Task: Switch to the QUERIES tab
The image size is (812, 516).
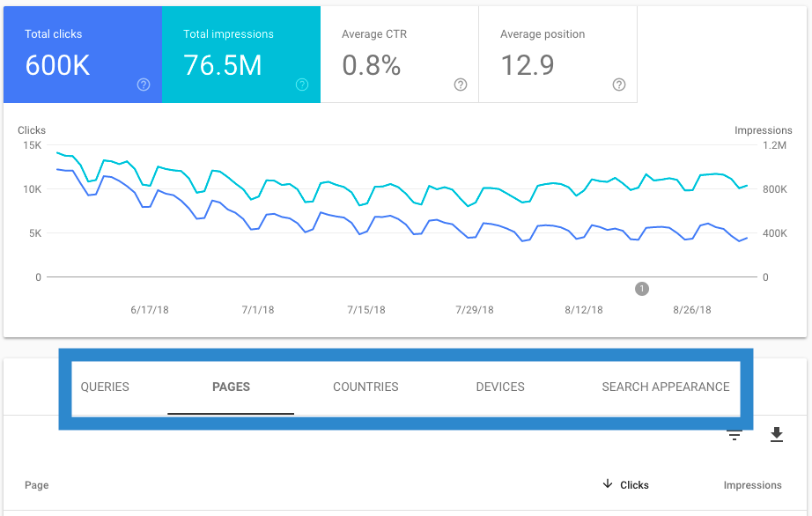Action: tap(104, 387)
